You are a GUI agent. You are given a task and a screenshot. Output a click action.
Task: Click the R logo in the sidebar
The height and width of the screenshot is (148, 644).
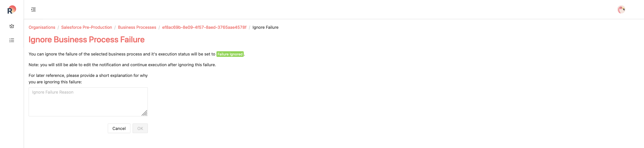(12, 9)
